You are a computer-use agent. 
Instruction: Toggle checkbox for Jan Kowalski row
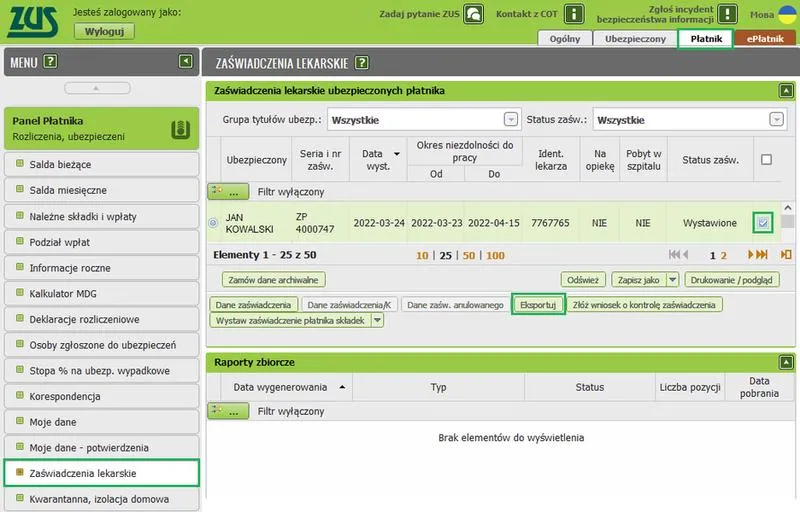coord(763,223)
